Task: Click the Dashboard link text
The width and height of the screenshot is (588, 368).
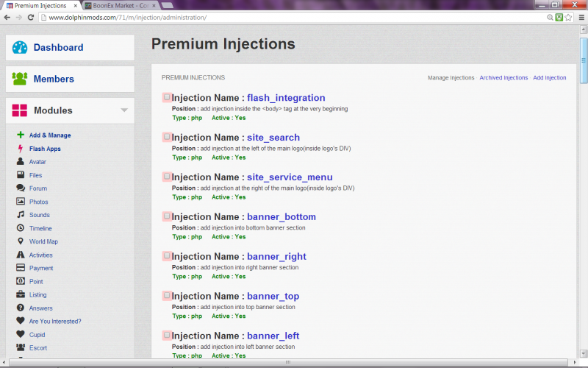Action: pos(59,47)
